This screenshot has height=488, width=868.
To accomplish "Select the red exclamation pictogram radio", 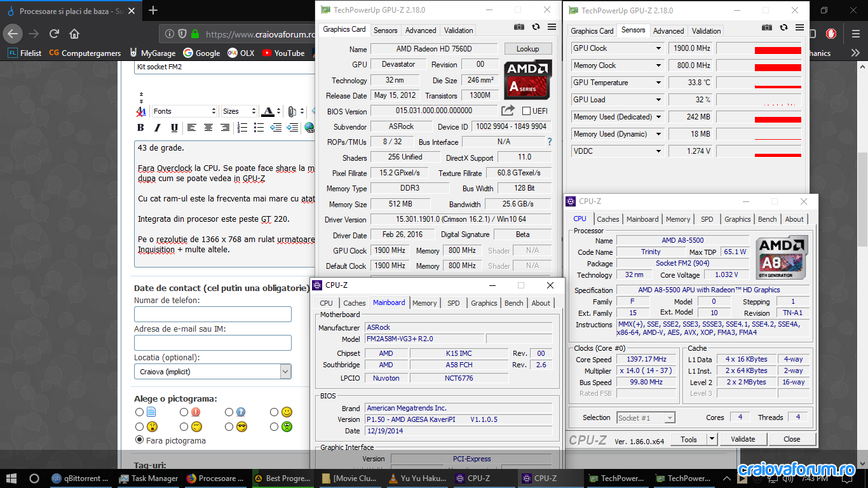I will (x=184, y=412).
